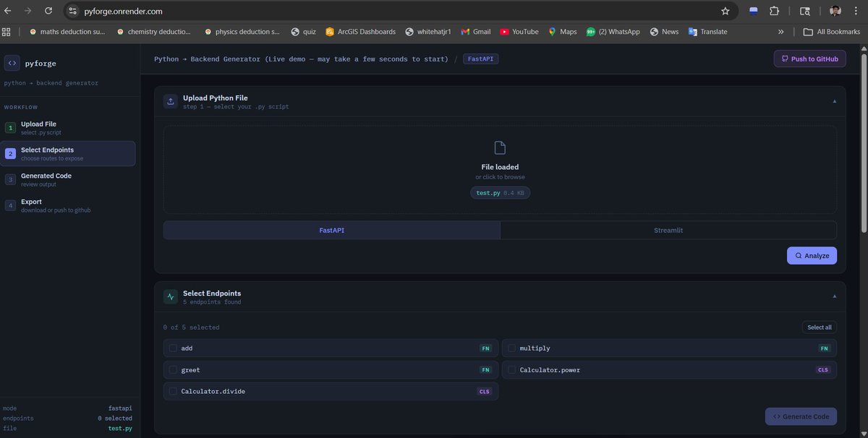Select the add endpoint checkbox
The image size is (868, 438).
tap(173, 348)
